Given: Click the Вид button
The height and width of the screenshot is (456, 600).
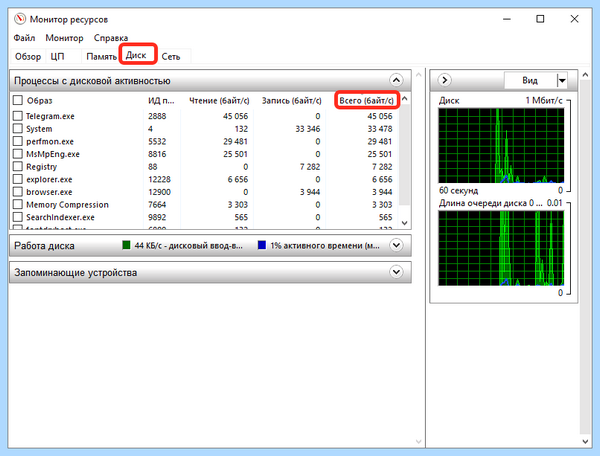Looking at the screenshot, I should (x=530, y=80).
